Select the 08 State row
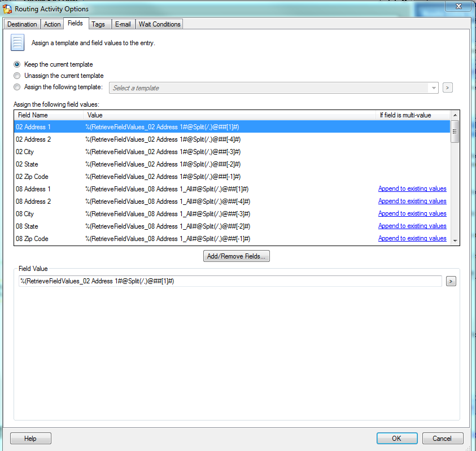The width and height of the screenshot is (476, 451). click(x=232, y=226)
